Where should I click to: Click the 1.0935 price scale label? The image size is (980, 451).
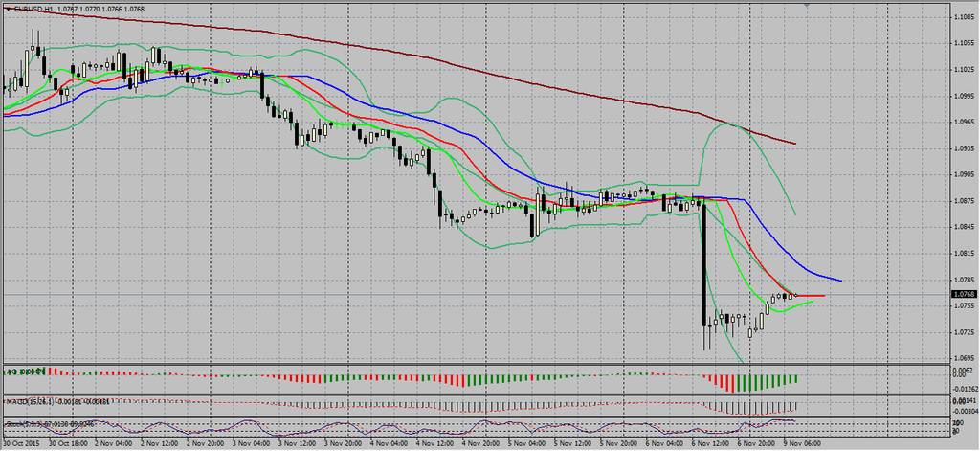coord(963,148)
